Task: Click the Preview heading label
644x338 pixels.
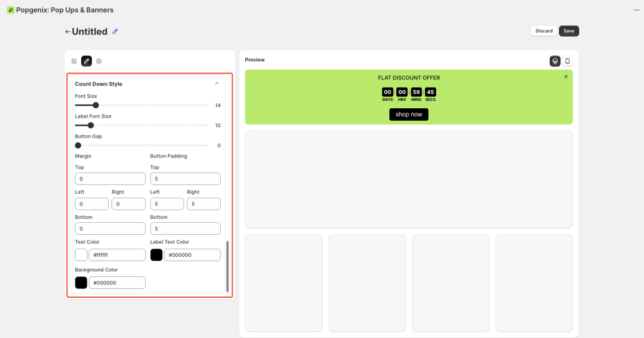Action: (255, 60)
